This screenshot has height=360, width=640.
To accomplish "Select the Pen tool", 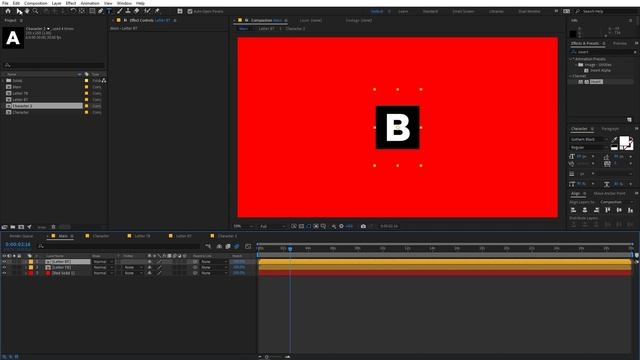I will [100, 11].
